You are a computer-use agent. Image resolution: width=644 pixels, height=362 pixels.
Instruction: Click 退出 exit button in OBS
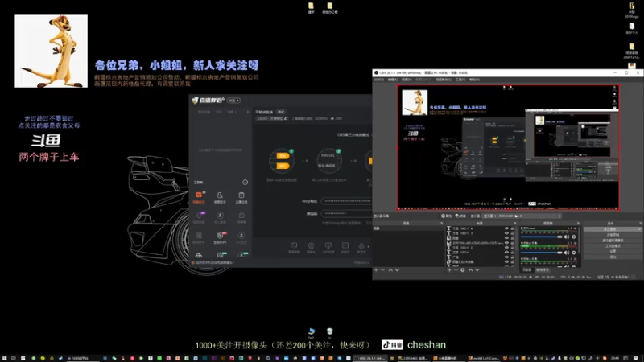pyautogui.click(x=613, y=257)
